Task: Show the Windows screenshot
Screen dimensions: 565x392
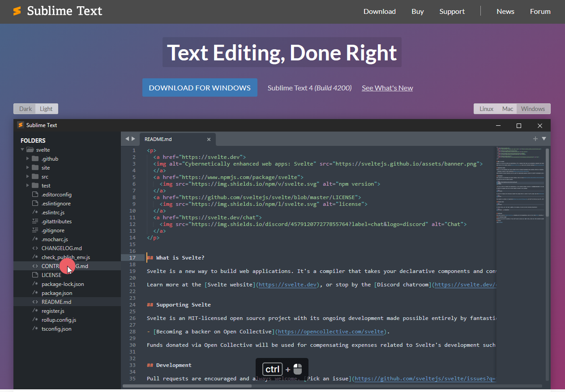Action: 533,109
